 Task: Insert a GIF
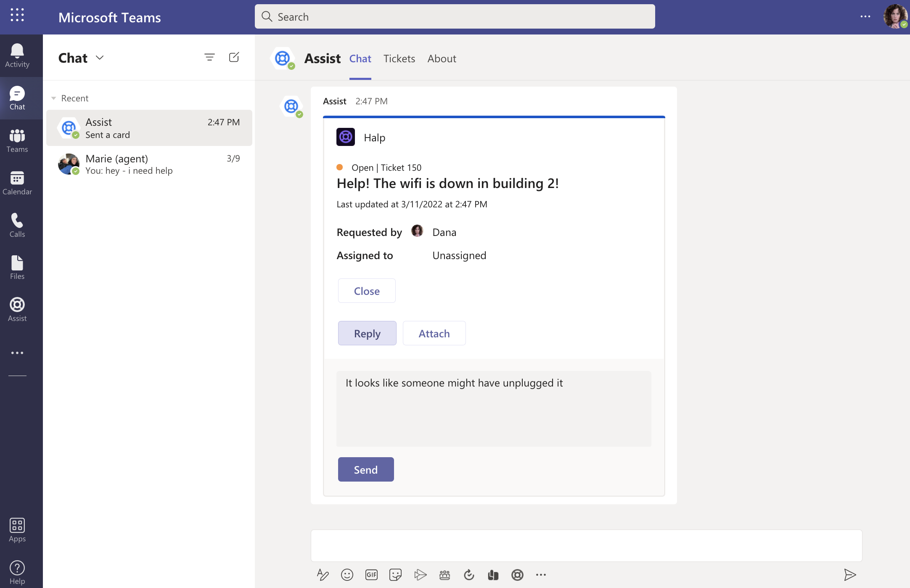click(371, 575)
